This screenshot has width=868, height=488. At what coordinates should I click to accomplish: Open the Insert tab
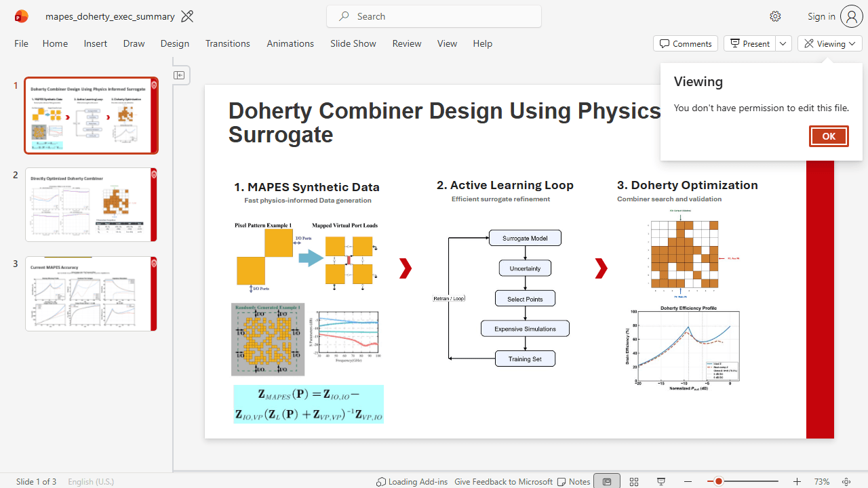coord(96,43)
